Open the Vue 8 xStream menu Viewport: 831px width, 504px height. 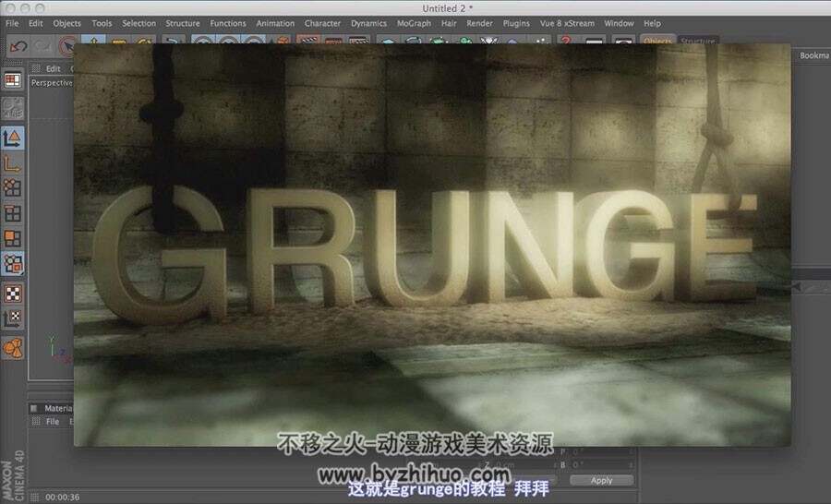[567, 23]
